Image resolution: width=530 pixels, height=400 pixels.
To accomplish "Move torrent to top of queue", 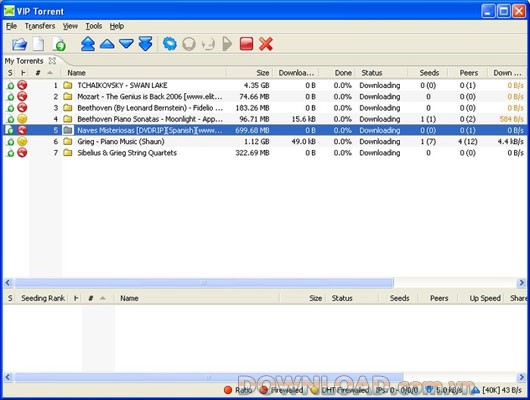I will pyautogui.click(x=88, y=44).
